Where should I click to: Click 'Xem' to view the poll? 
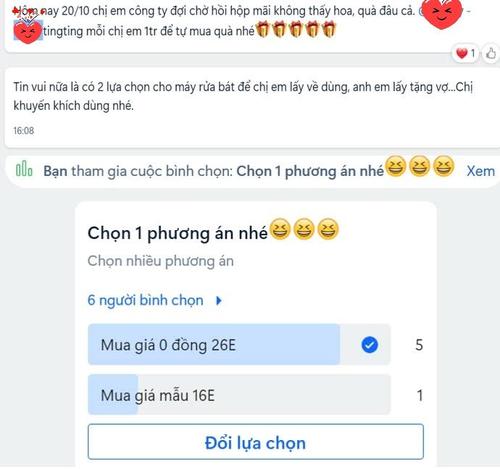(481, 171)
